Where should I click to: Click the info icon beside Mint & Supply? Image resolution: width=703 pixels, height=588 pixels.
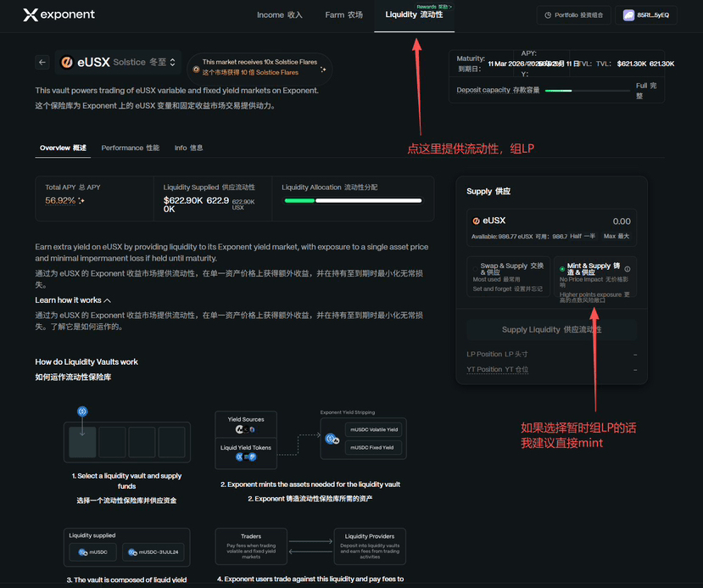(628, 269)
